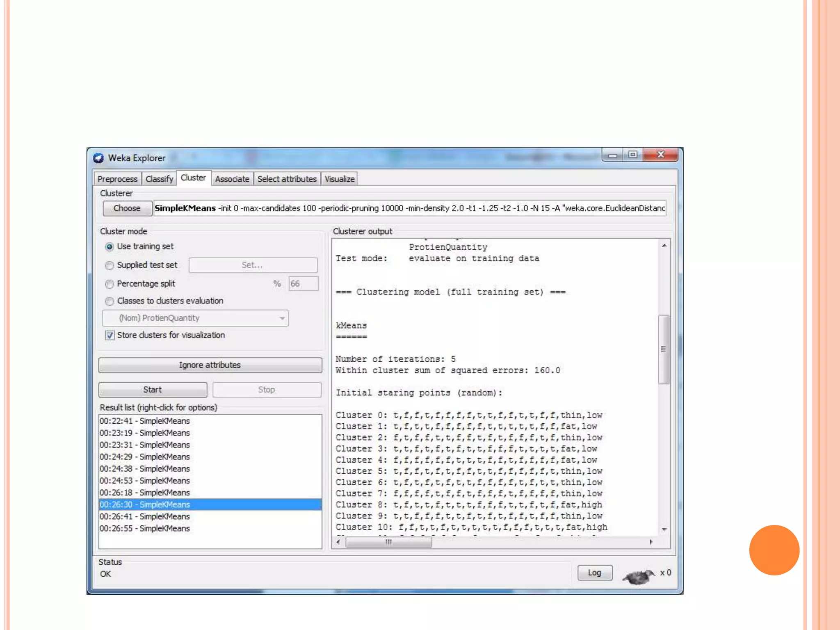Click the Ignore attributes button
The width and height of the screenshot is (840, 630).
pos(210,365)
